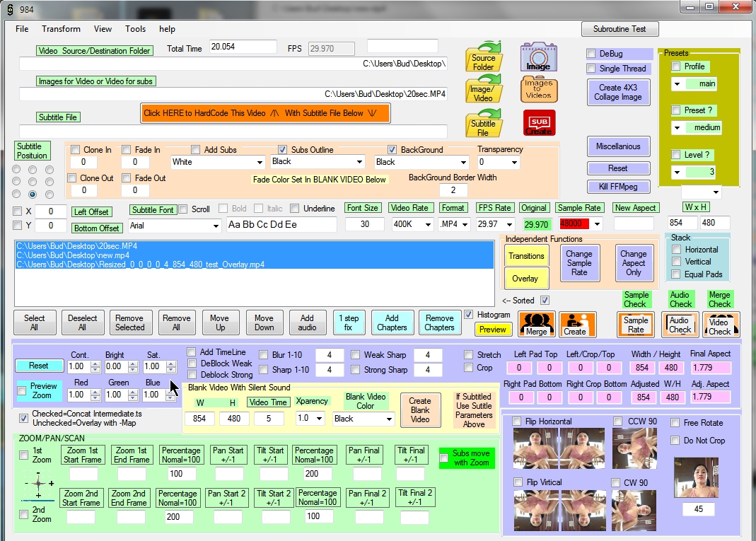The height and width of the screenshot is (541, 756).
Task: Click the Remove Selected button
Action: [x=129, y=322]
